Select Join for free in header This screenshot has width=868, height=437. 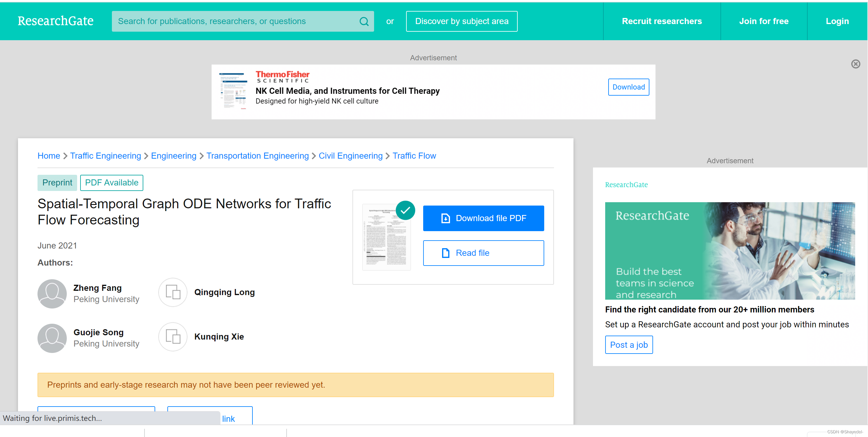(763, 21)
